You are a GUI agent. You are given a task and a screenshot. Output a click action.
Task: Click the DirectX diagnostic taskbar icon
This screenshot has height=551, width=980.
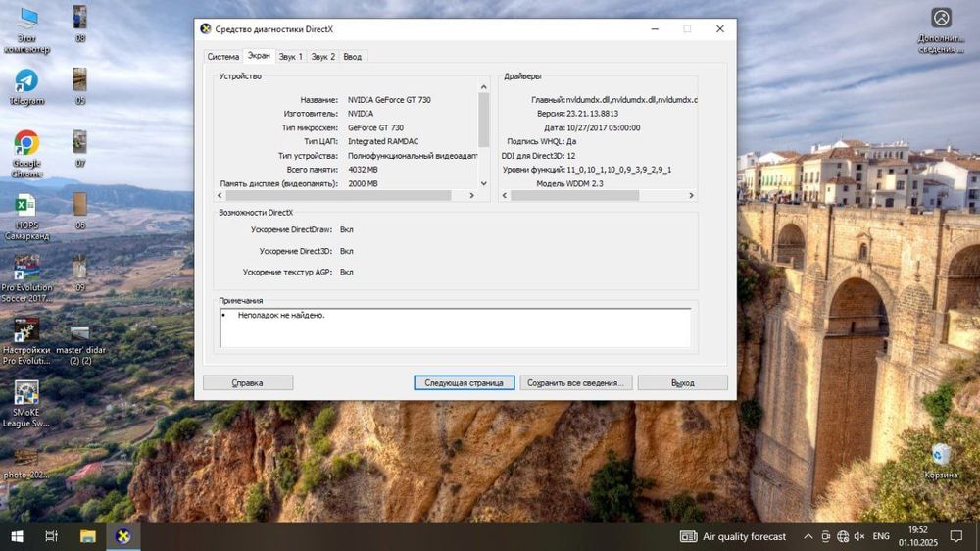[123, 536]
